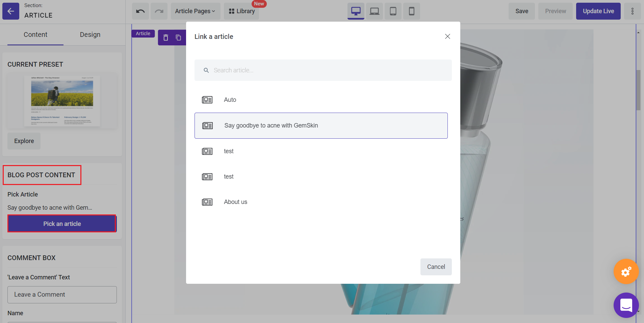
Task: Switch to laptop view
Action: point(375,11)
